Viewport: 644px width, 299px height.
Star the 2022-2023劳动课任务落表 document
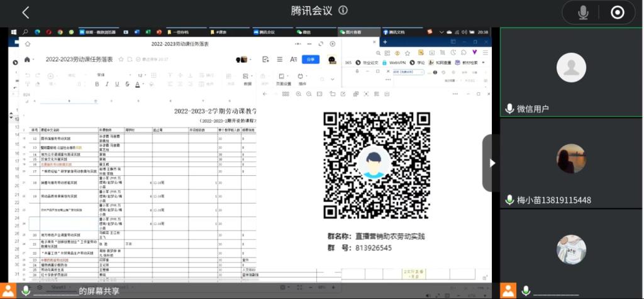coord(121,60)
